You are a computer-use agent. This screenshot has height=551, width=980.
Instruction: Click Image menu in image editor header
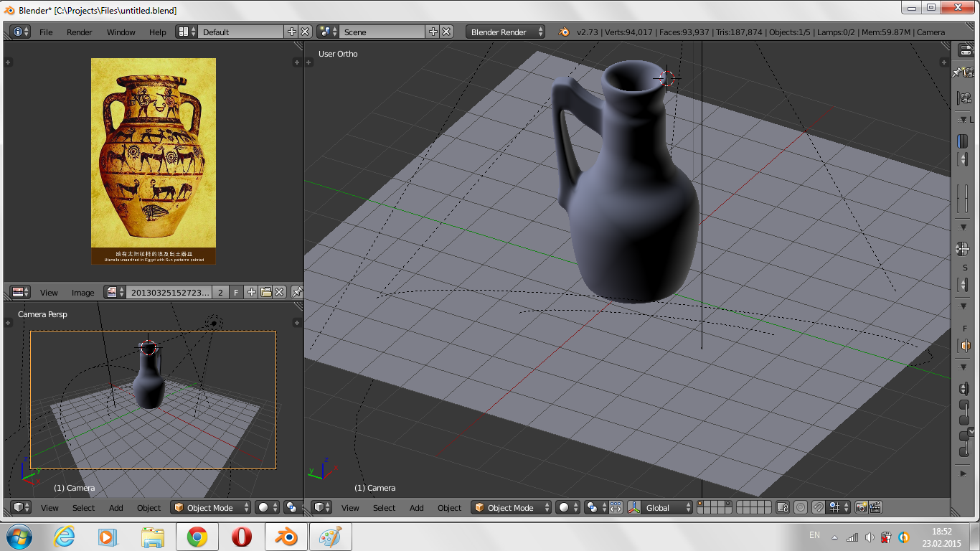pos(83,293)
